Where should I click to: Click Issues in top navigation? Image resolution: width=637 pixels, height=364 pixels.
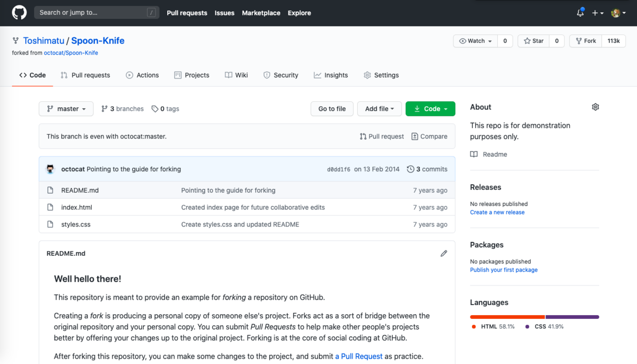pyautogui.click(x=225, y=13)
